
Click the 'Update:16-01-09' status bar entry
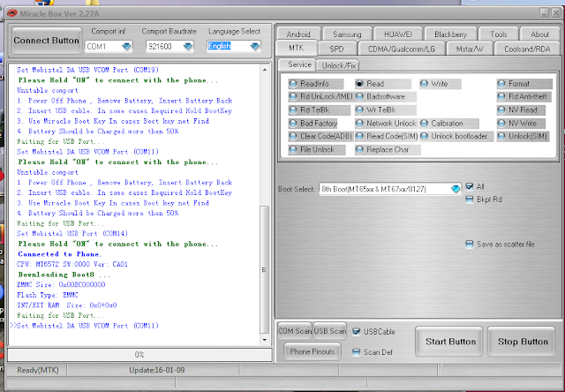(x=157, y=370)
